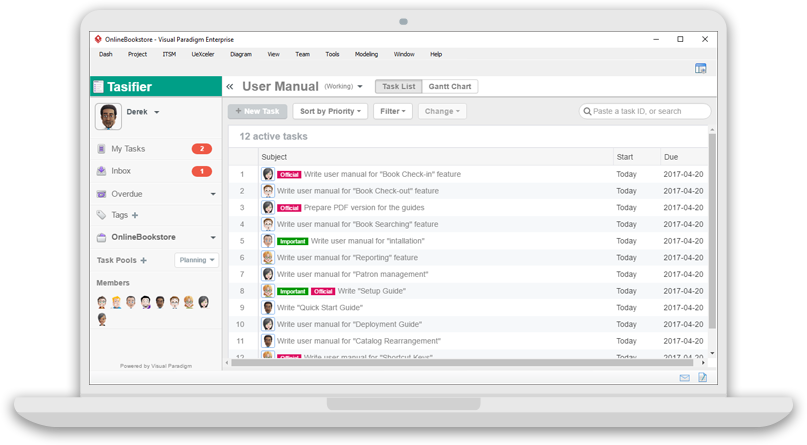Expand the Overdue section arrow
The width and height of the screenshot is (807, 445).
(213, 194)
